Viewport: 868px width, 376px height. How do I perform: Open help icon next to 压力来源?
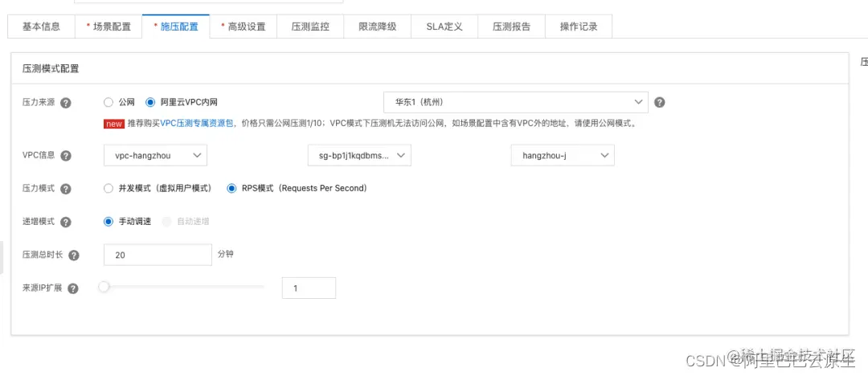click(x=65, y=103)
